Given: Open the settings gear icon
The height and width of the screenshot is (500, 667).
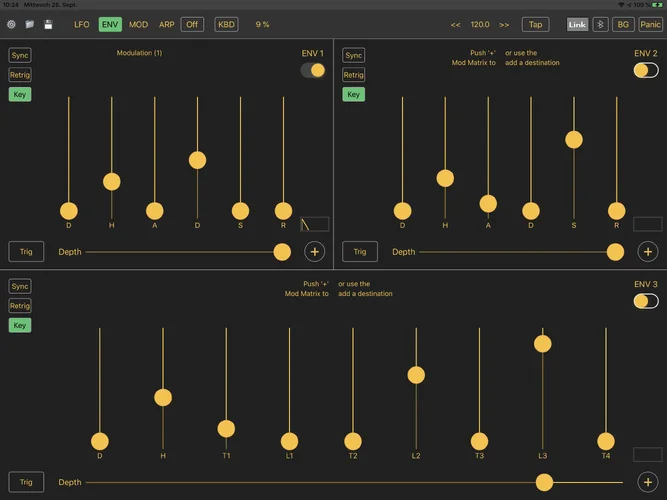Looking at the screenshot, I should [11, 24].
